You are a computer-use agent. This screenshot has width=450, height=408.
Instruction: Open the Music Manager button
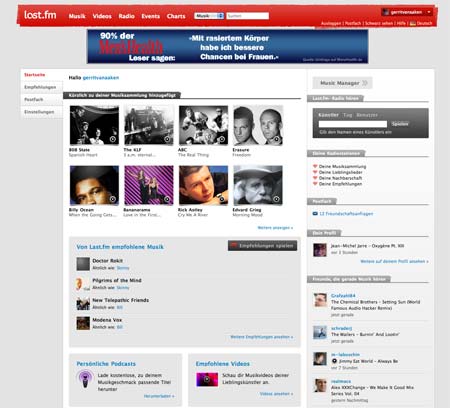coord(342,83)
